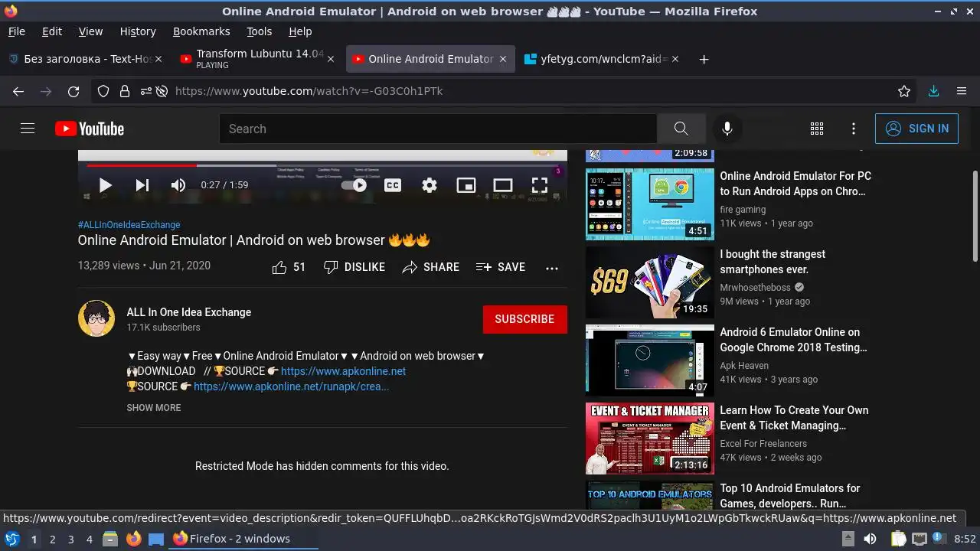Go back to the previous page
Screen dimensions: 980x551
point(18,91)
